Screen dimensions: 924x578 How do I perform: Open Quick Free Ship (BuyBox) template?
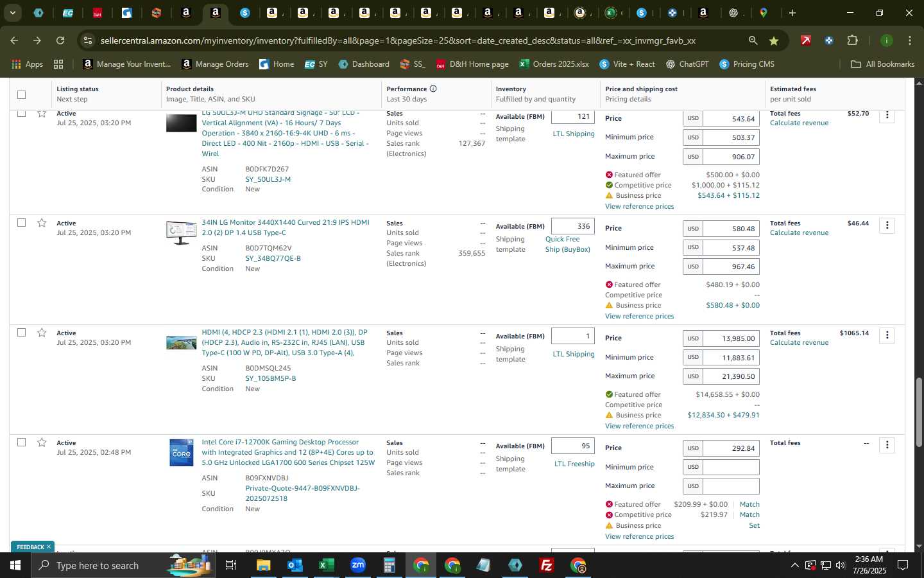coord(567,244)
